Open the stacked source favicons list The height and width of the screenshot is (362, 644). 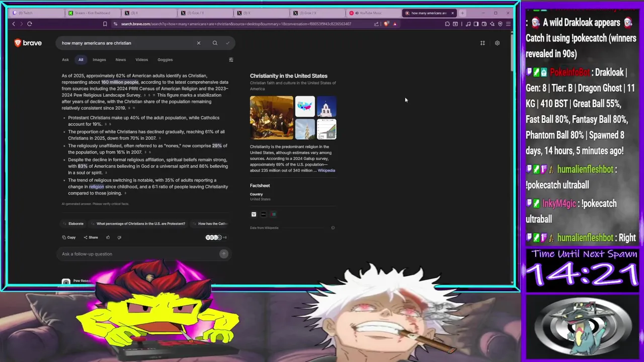[216, 237]
